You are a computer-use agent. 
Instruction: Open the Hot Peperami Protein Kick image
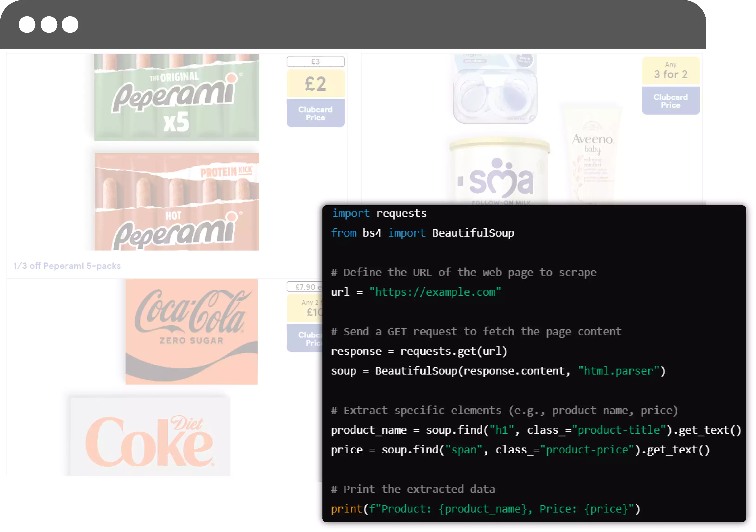(177, 202)
